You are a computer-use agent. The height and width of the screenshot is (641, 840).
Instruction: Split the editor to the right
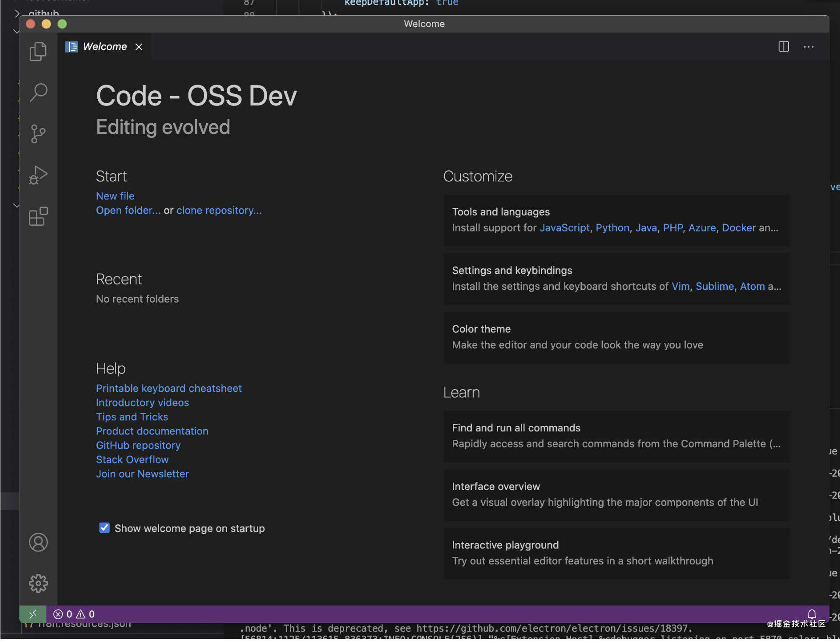[x=784, y=46]
